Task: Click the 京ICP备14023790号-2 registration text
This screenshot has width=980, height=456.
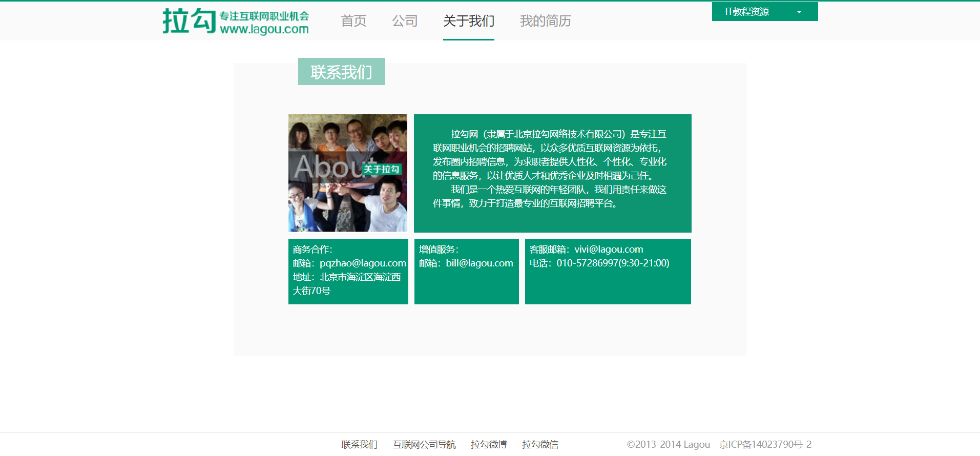Action: point(765,444)
